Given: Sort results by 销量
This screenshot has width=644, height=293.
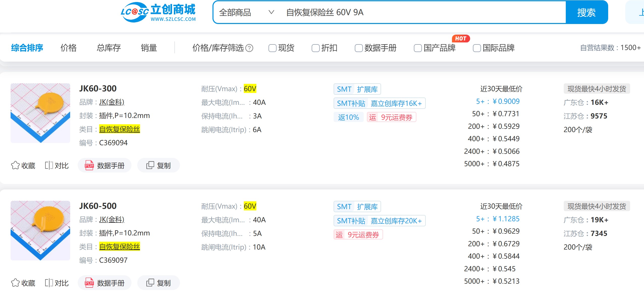Looking at the screenshot, I should click(149, 48).
